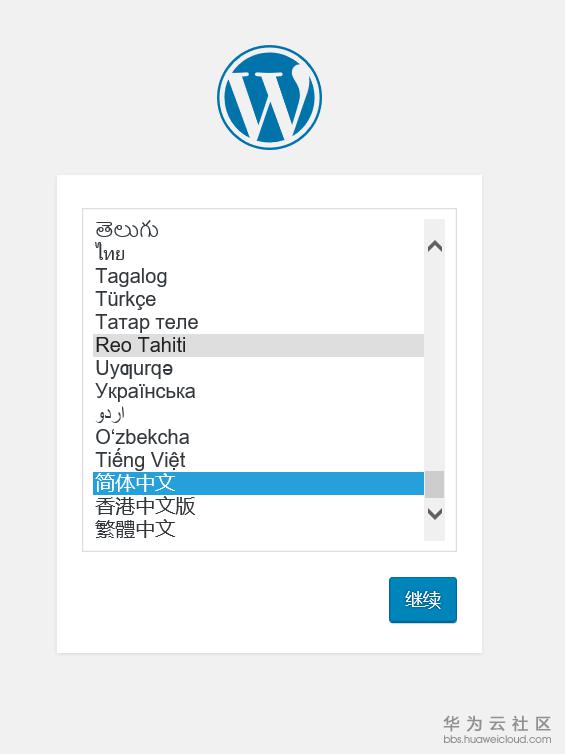This screenshot has width=565, height=754.
Task: Click the language list scrollbar thumb
Action: coord(435,484)
